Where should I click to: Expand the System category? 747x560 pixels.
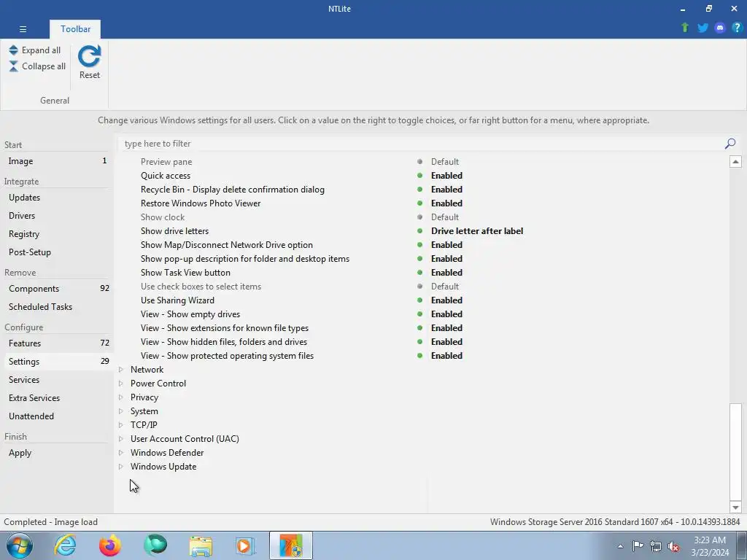tap(120, 411)
